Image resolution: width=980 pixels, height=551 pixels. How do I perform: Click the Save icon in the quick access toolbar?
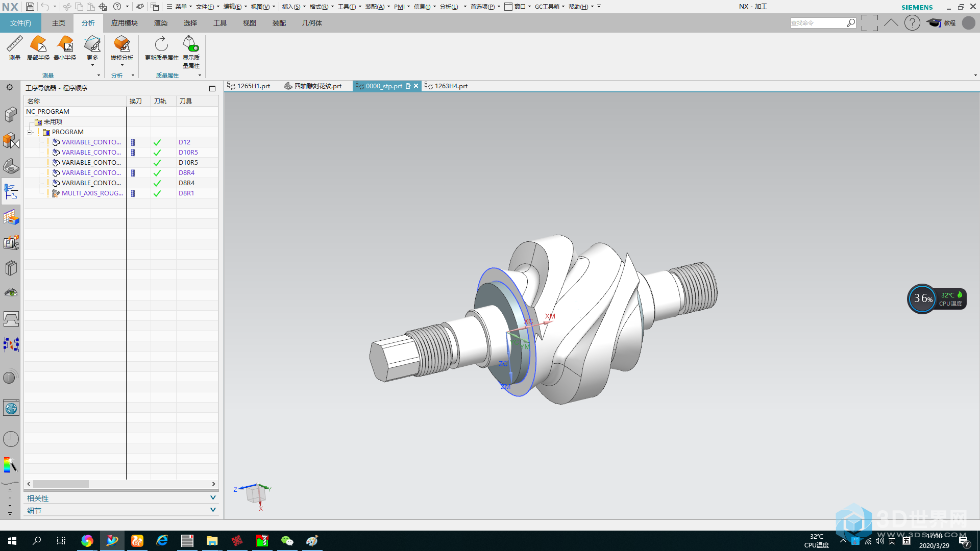coord(30,7)
